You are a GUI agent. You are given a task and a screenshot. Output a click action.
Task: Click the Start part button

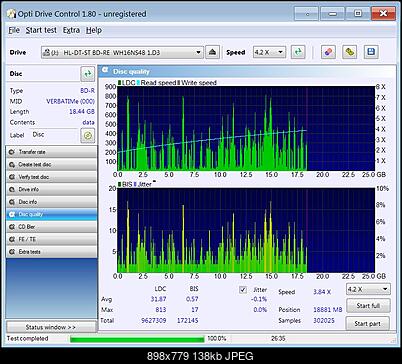point(367,324)
